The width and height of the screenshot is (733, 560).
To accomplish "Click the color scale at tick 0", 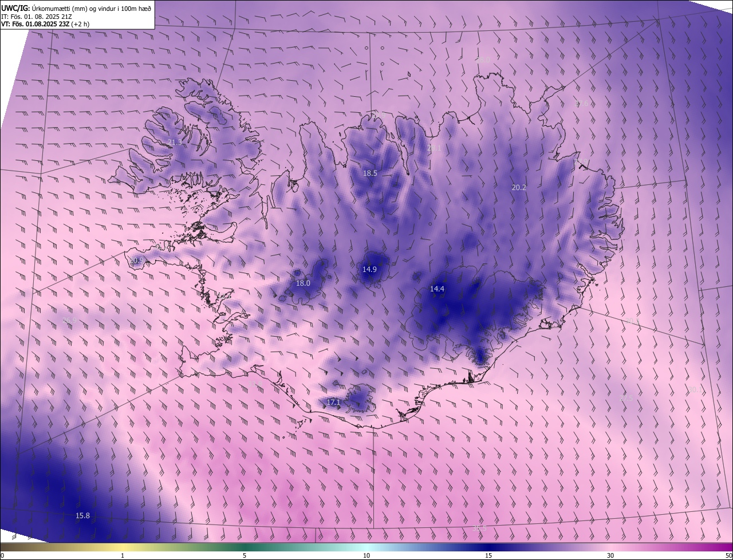I will [2, 555].
